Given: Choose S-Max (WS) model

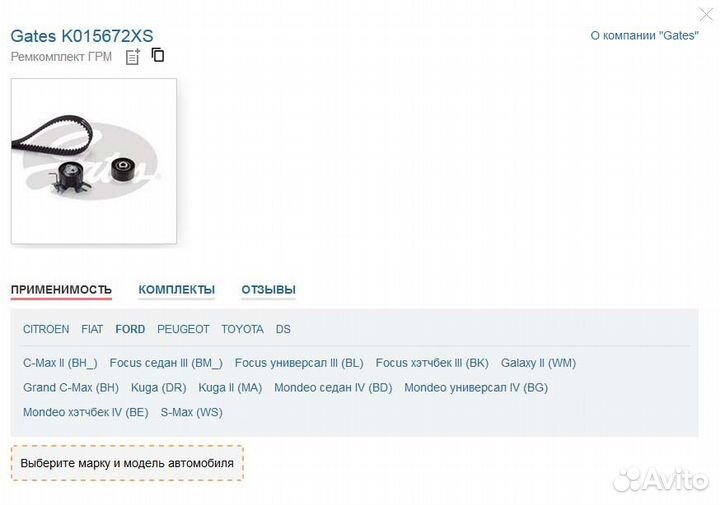Looking at the screenshot, I should point(191,412).
